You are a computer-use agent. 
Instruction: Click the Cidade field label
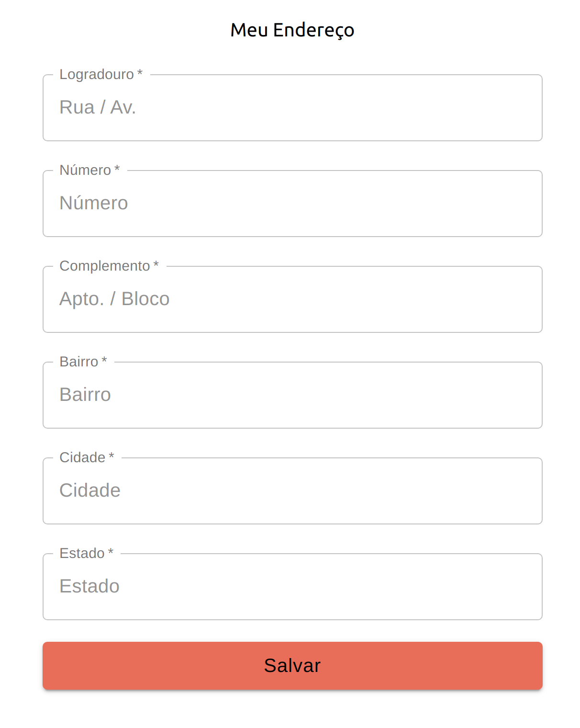coord(82,457)
